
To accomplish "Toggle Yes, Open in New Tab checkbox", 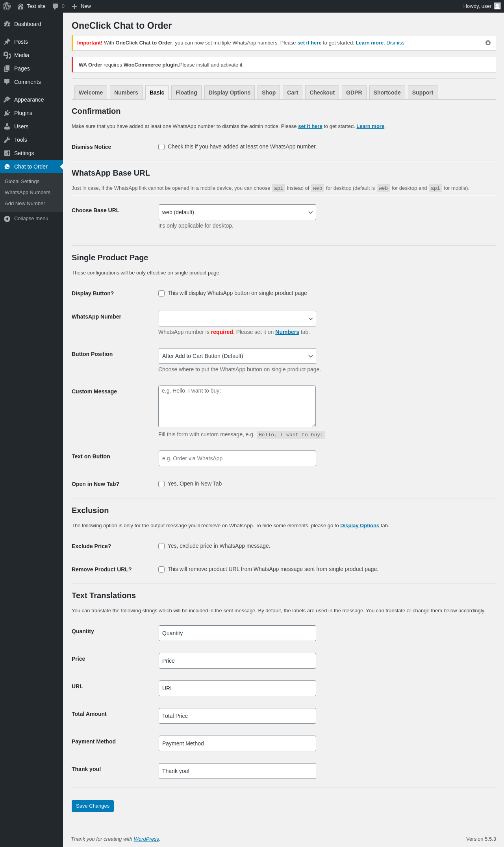I will point(161,484).
